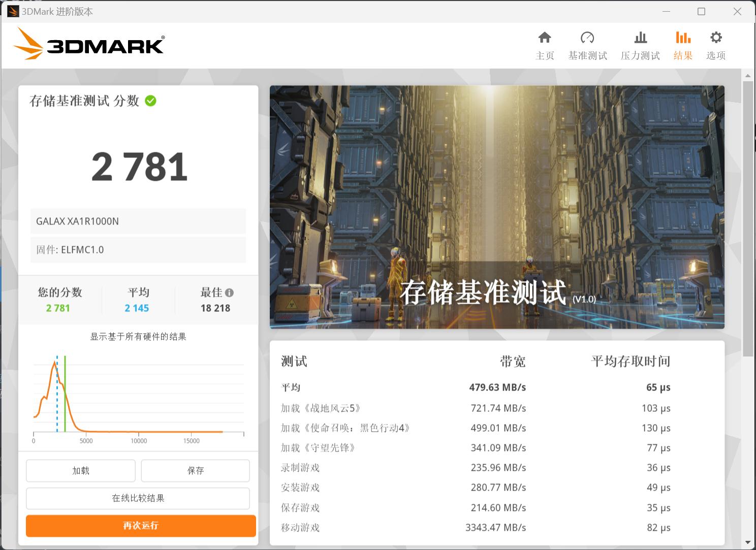Click the 3343.47 MB/s bandwidth value
This screenshot has height=550, width=756.
click(496, 528)
